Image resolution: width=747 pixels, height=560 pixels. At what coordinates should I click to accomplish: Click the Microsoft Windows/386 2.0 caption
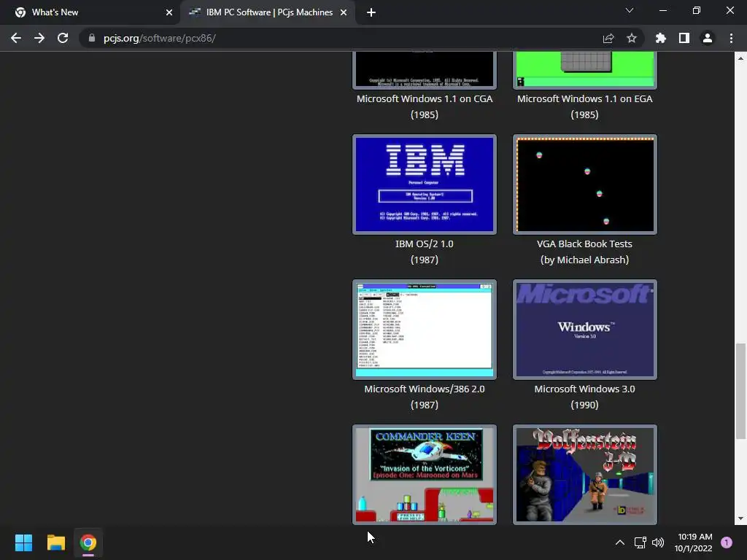coord(425,389)
